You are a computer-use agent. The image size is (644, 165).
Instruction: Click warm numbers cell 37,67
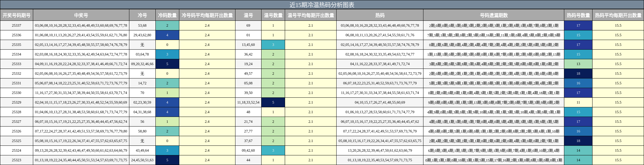coord(248,141)
